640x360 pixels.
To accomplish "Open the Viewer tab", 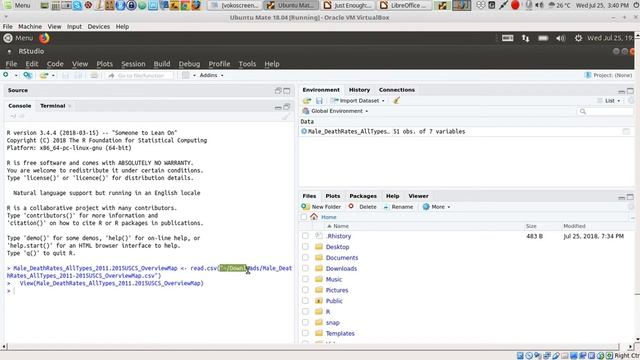I will point(418,196).
